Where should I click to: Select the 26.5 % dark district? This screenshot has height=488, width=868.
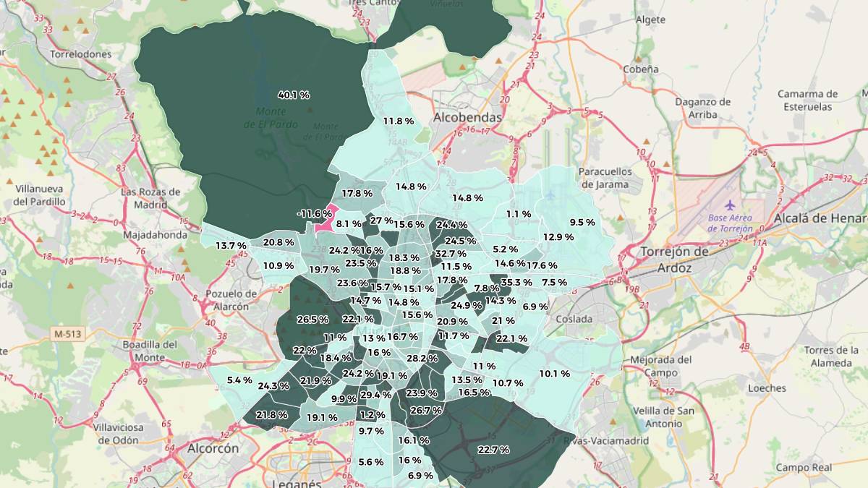click(x=312, y=319)
